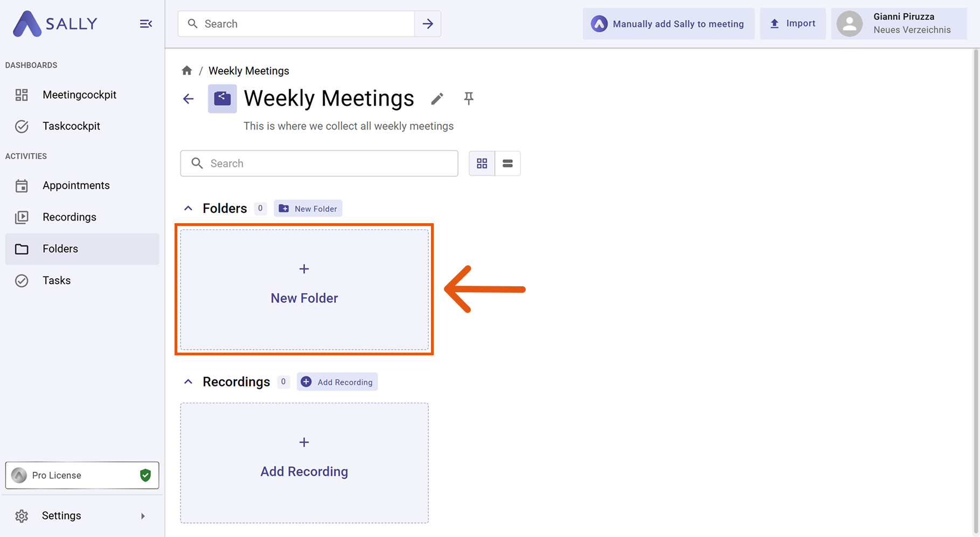Click Manually add Sally to meeting
The width and height of the screenshot is (980, 537).
click(x=668, y=24)
